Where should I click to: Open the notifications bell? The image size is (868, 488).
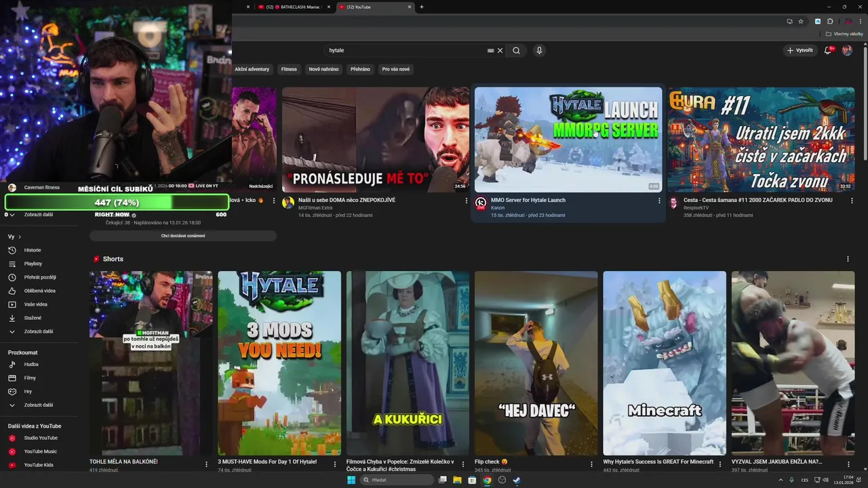click(829, 50)
